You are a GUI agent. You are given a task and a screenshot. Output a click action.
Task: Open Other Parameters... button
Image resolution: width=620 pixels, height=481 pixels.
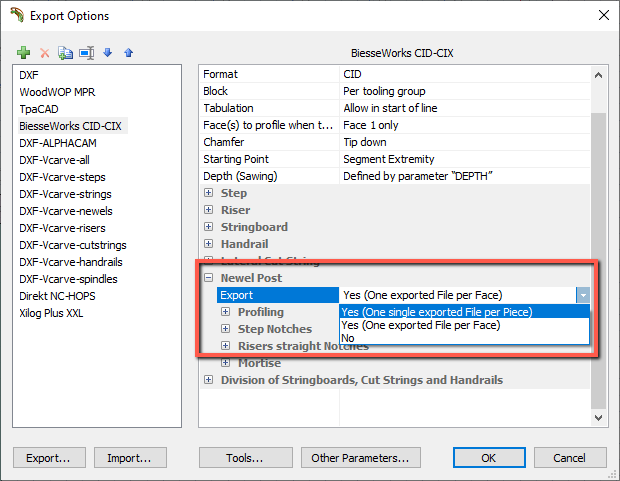(361, 458)
